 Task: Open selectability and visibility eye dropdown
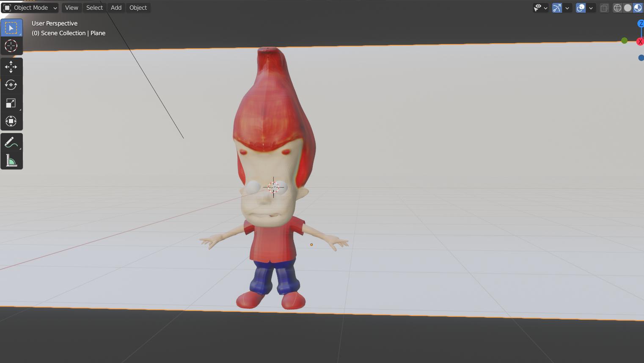[540, 8]
